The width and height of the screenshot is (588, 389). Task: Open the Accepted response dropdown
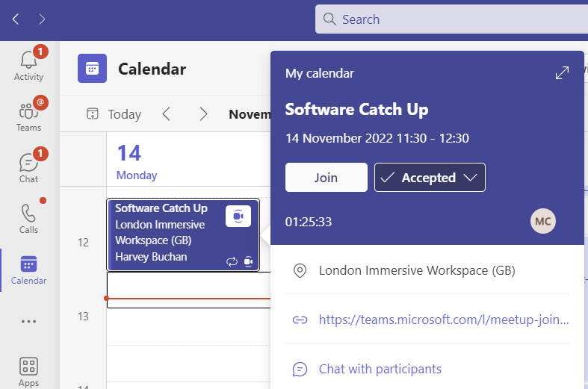pos(430,178)
